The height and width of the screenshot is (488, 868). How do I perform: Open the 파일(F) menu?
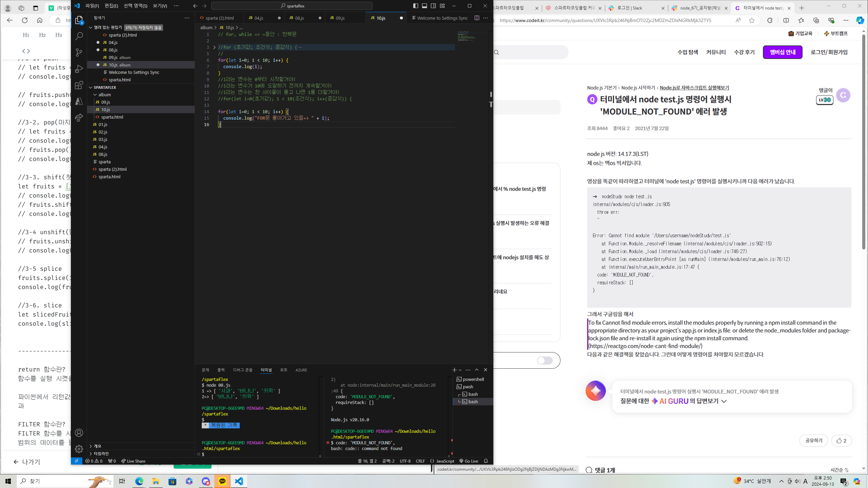pyautogui.click(x=92, y=6)
